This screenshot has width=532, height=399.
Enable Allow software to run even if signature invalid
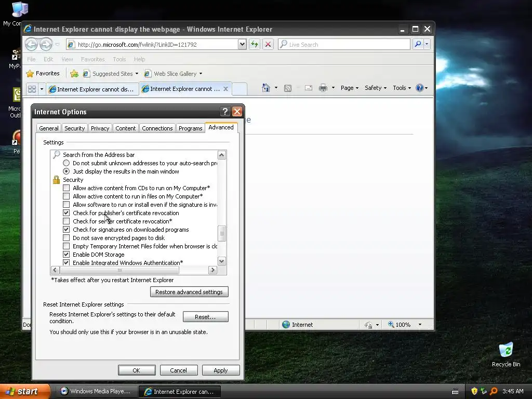66,205
